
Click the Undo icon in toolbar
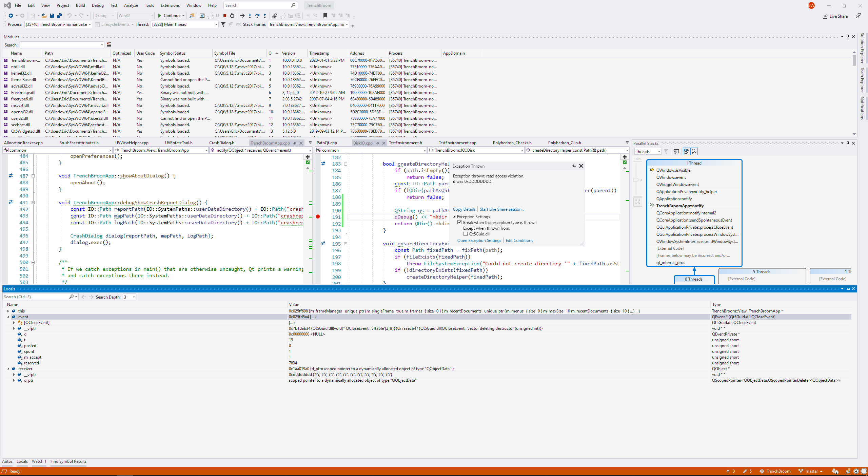70,16
